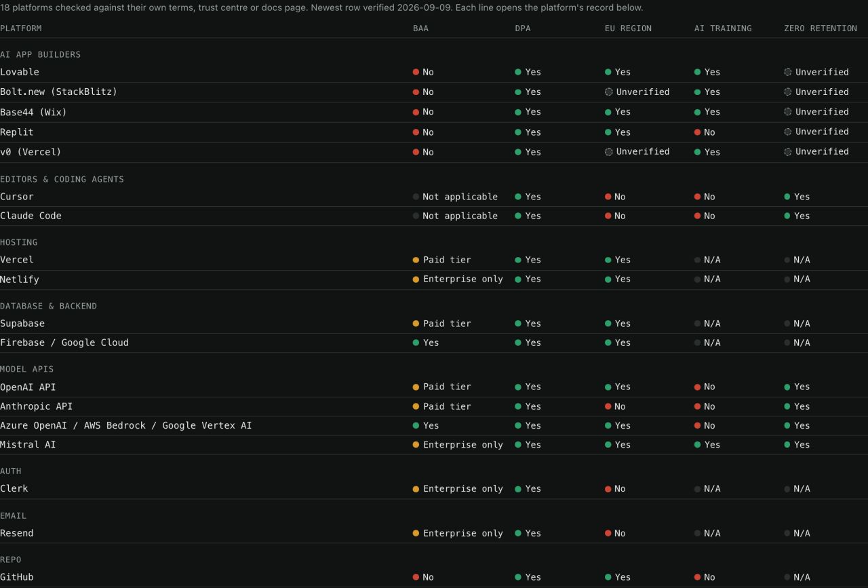Click the EDITORS & CODING AGENTS group heading
Image resolution: width=868 pixels, height=588 pixels.
(62, 179)
